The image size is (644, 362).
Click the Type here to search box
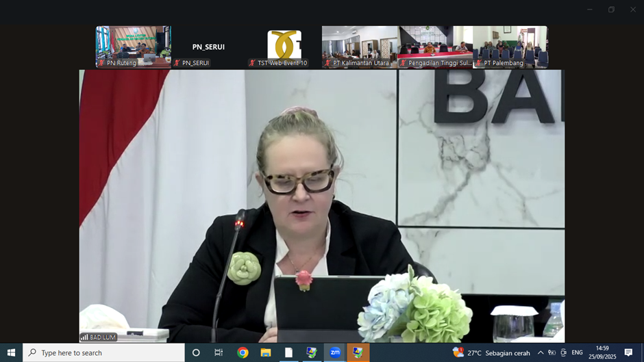point(104,352)
